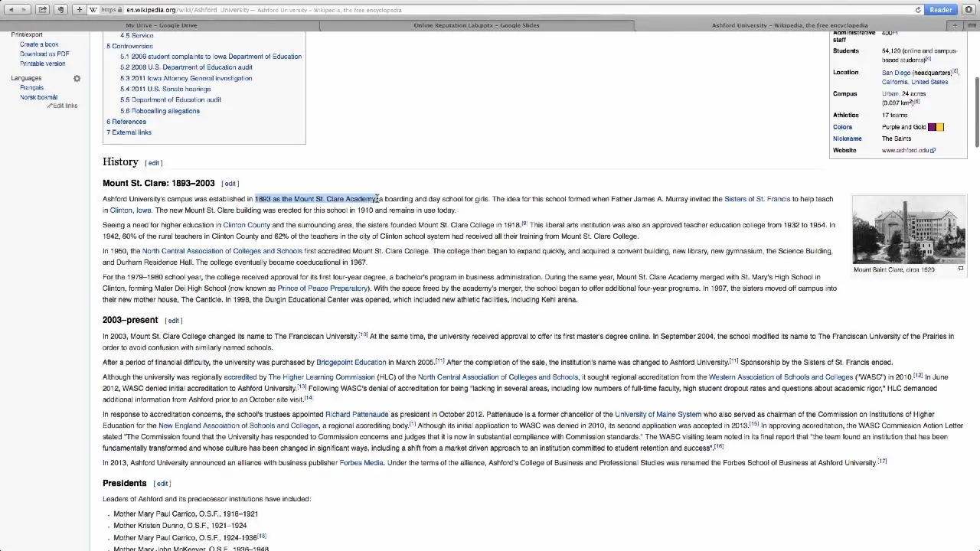Image resolution: width=980 pixels, height=551 pixels.
Task: Go forward with the browser forward arrow
Action: coord(24,10)
